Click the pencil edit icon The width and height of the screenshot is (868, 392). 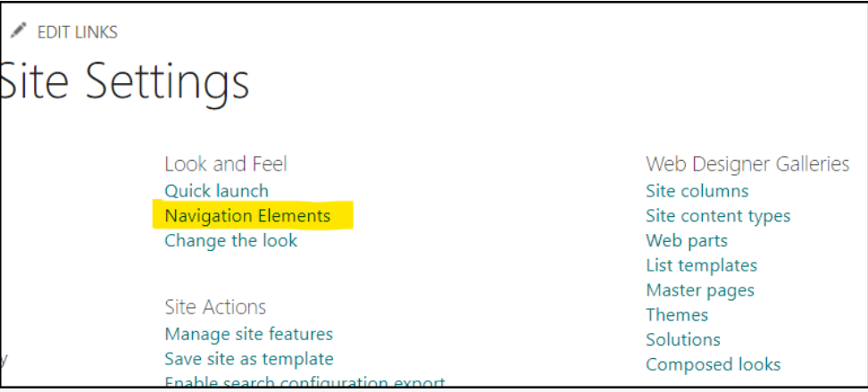[18, 30]
